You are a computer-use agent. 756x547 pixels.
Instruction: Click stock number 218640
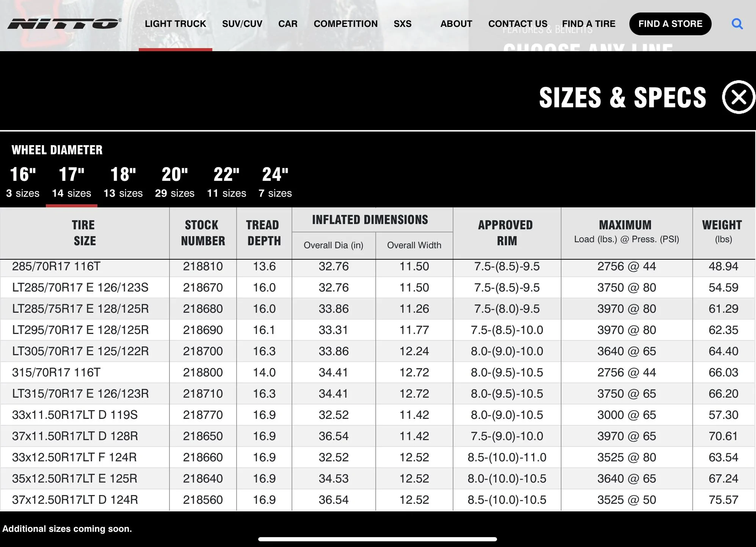203,479
